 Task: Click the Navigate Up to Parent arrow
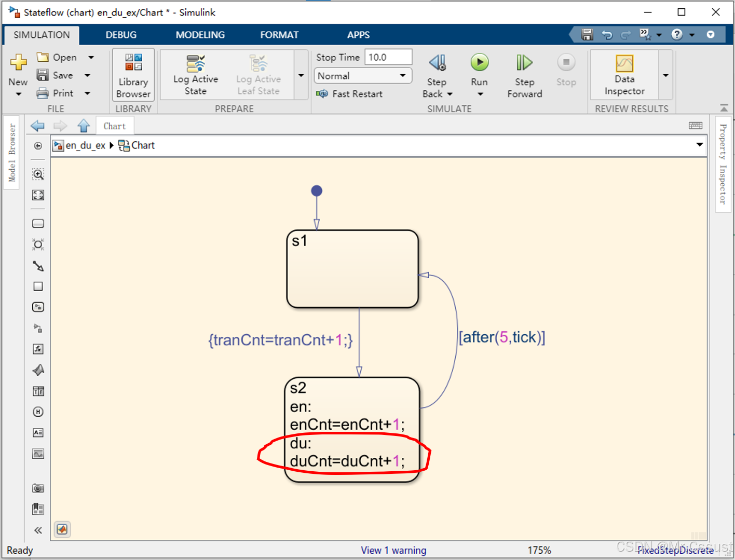point(84,126)
